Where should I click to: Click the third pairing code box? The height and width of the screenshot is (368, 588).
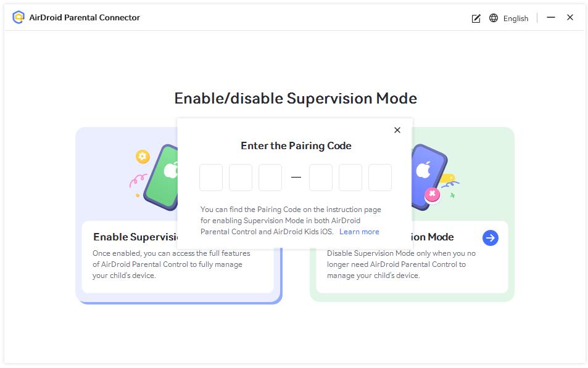(x=270, y=178)
